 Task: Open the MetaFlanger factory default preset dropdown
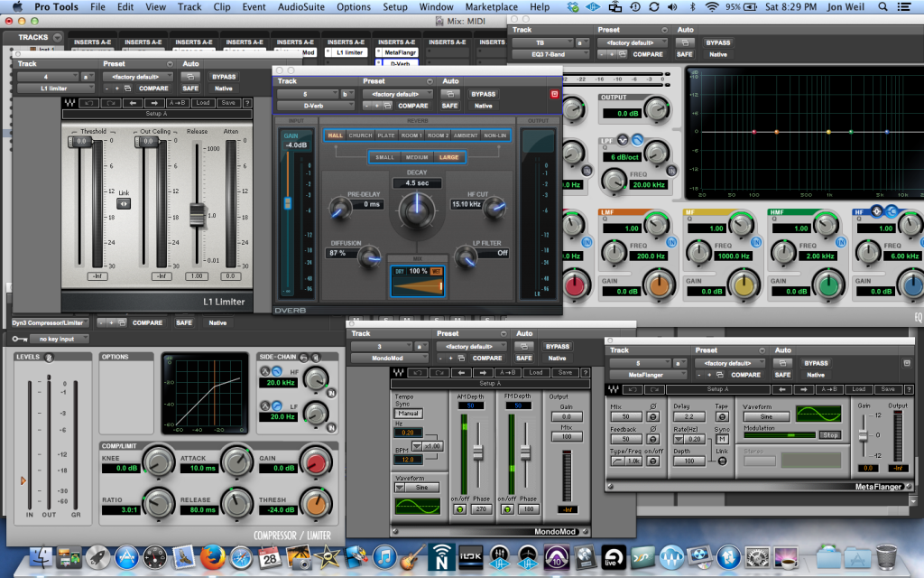(730, 363)
